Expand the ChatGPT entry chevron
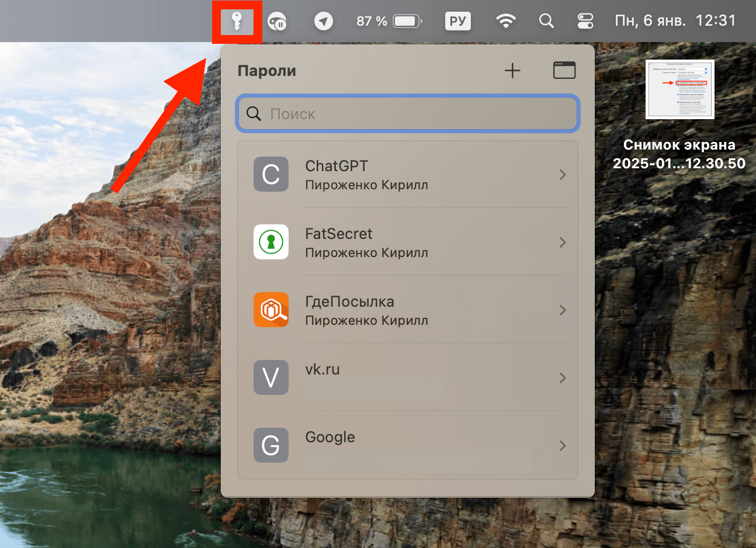Image resolution: width=756 pixels, height=548 pixels. (x=562, y=175)
